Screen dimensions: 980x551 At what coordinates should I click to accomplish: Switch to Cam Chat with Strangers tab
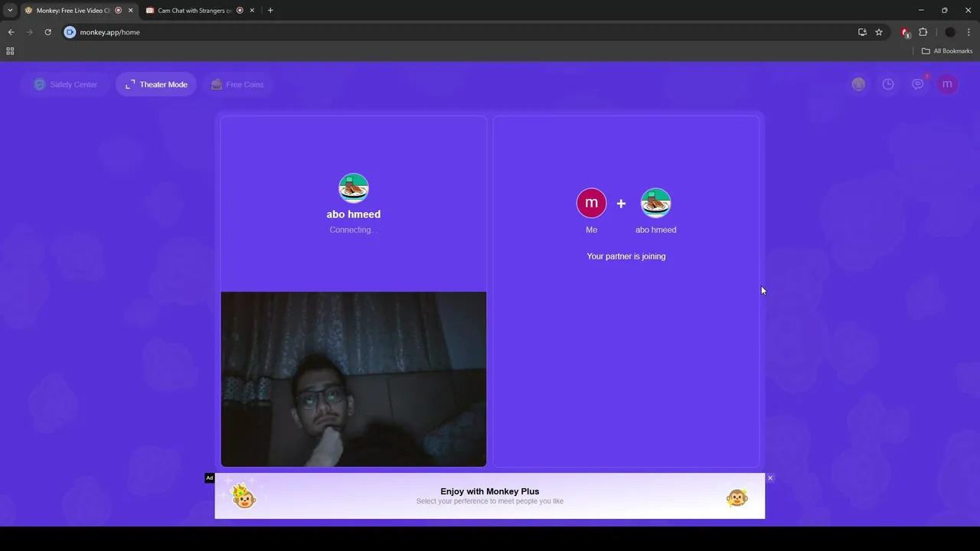click(x=194, y=11)
